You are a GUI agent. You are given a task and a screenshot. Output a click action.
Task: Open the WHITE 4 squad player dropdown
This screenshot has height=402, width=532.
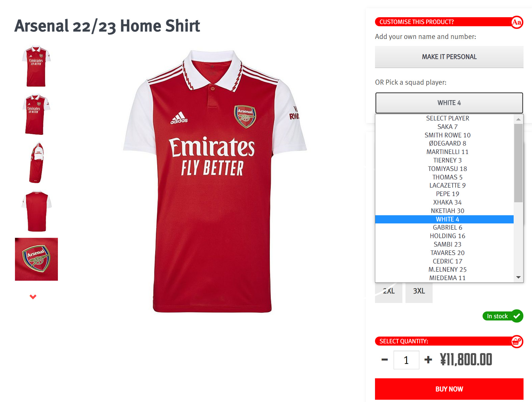coord(449,103)
